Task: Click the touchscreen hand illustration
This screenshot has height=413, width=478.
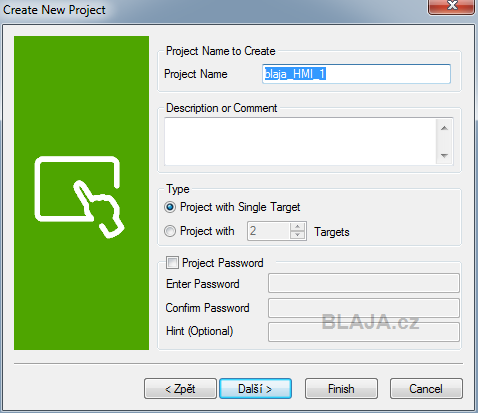Action: (79, 197)
